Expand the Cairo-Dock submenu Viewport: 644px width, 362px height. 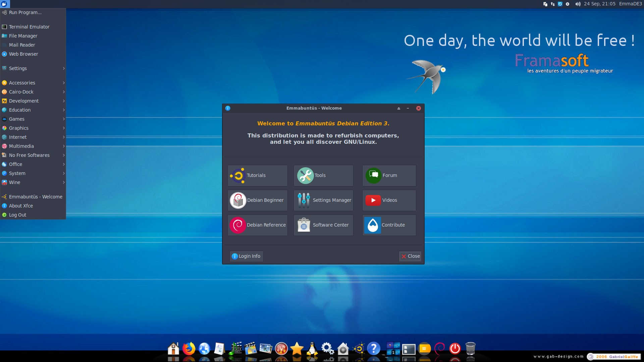[x=33, y=92]
